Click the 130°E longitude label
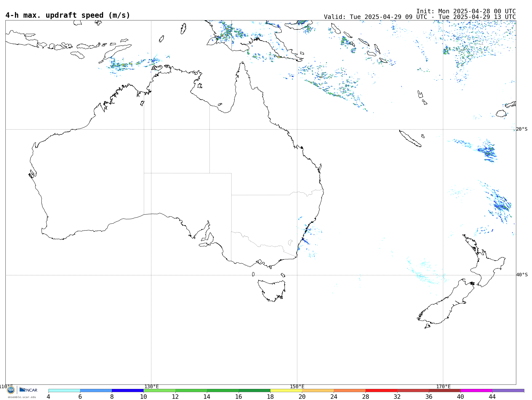Viewport: 532px width, 400px height. pos(151,386)
